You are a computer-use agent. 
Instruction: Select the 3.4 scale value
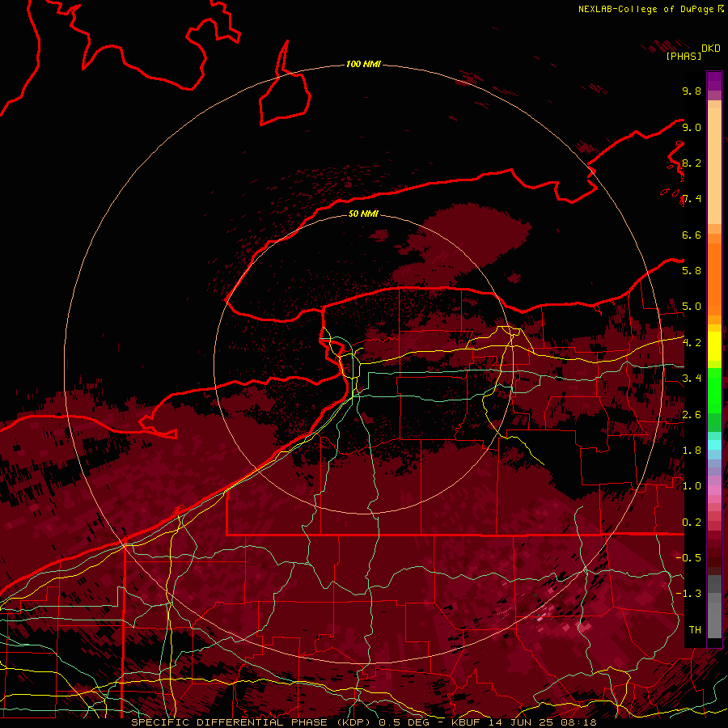692,379
